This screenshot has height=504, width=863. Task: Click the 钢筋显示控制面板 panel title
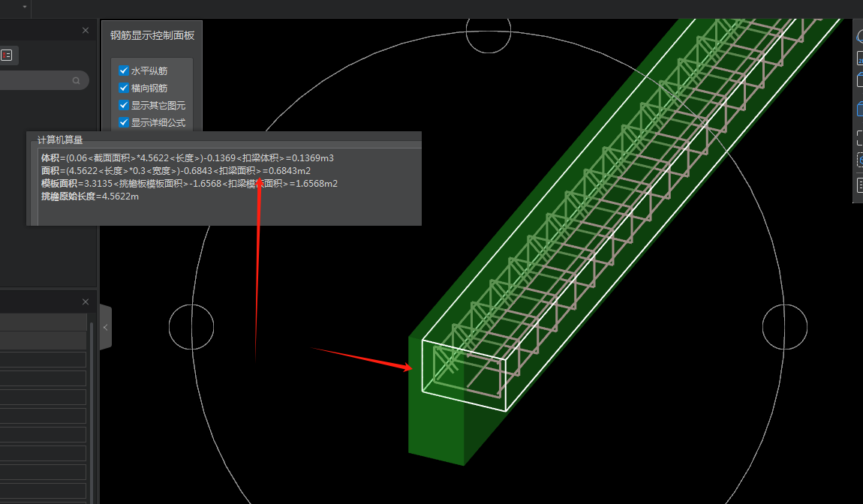pyautogui.click(x=152, y=35)
